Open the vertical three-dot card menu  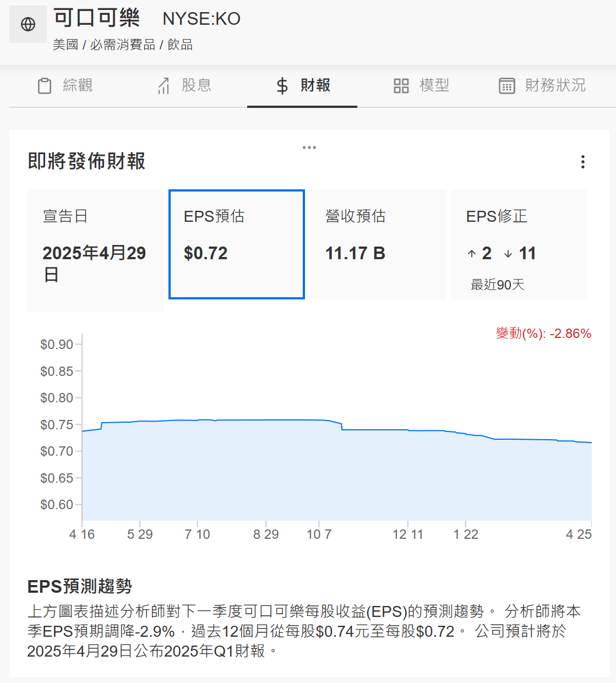[x=583, y=162]
